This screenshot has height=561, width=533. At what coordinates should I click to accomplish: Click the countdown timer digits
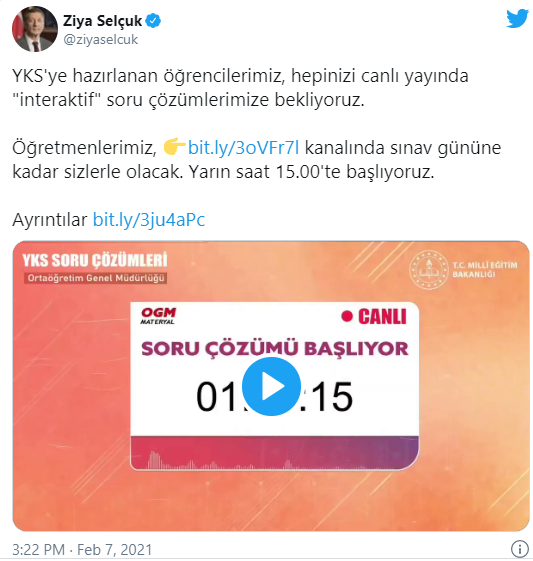[x=274, y=396]
